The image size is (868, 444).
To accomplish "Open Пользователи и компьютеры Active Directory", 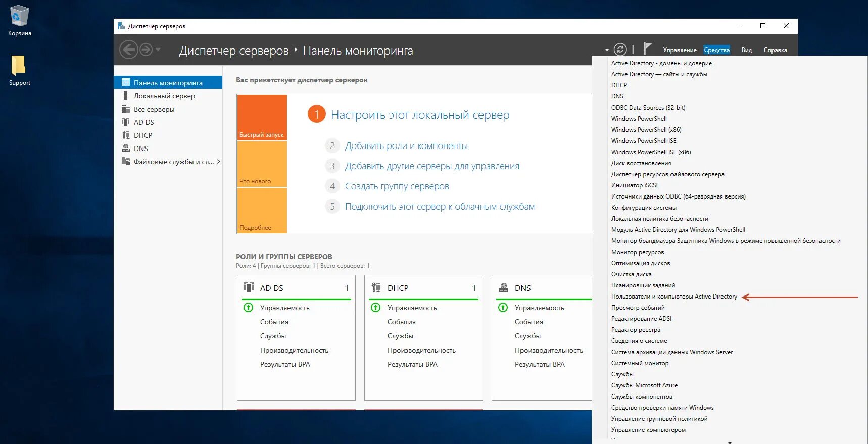I will click(x=674, y=297).
